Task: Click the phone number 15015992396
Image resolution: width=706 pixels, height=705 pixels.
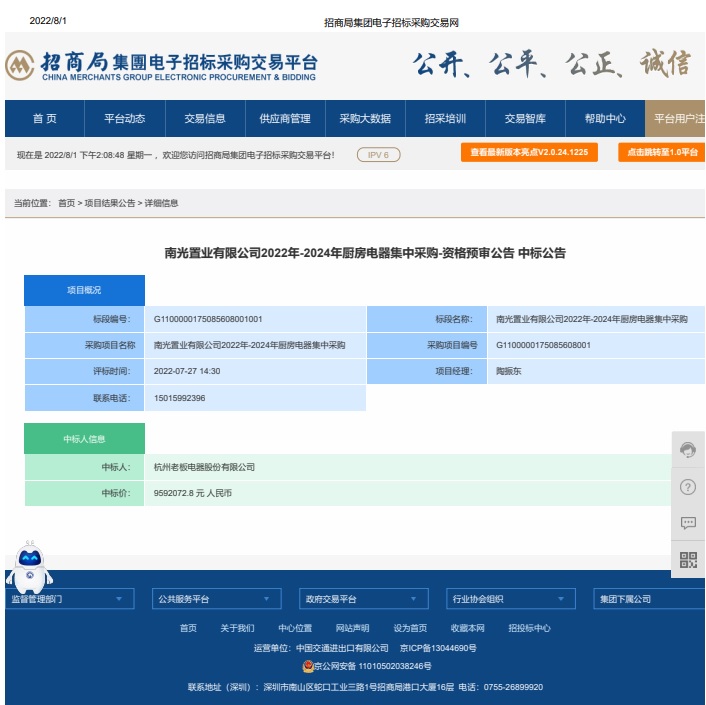Action: click(x=179, y=398)
